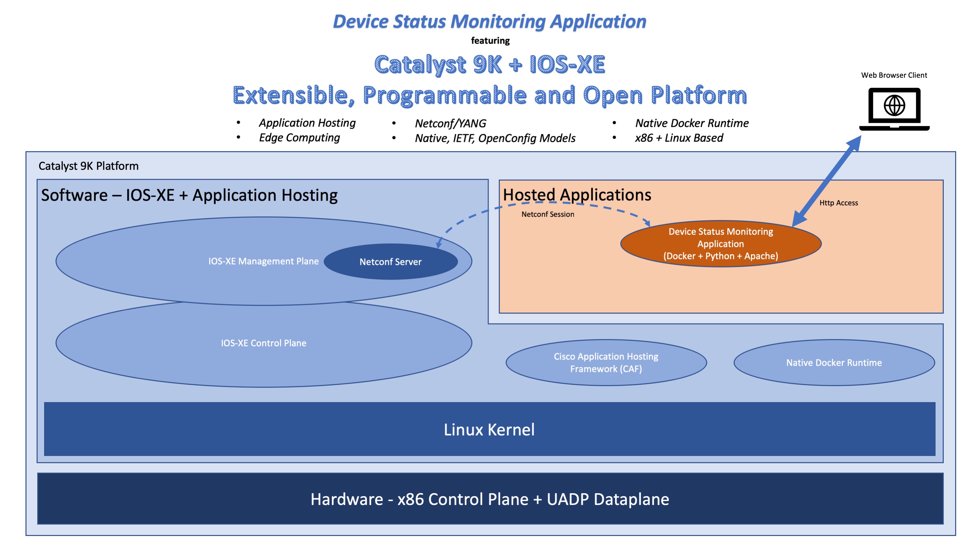Select the Netconf Server ellipse
The height and width of the screenshot is (551, 980).
[x=390, y=262]
